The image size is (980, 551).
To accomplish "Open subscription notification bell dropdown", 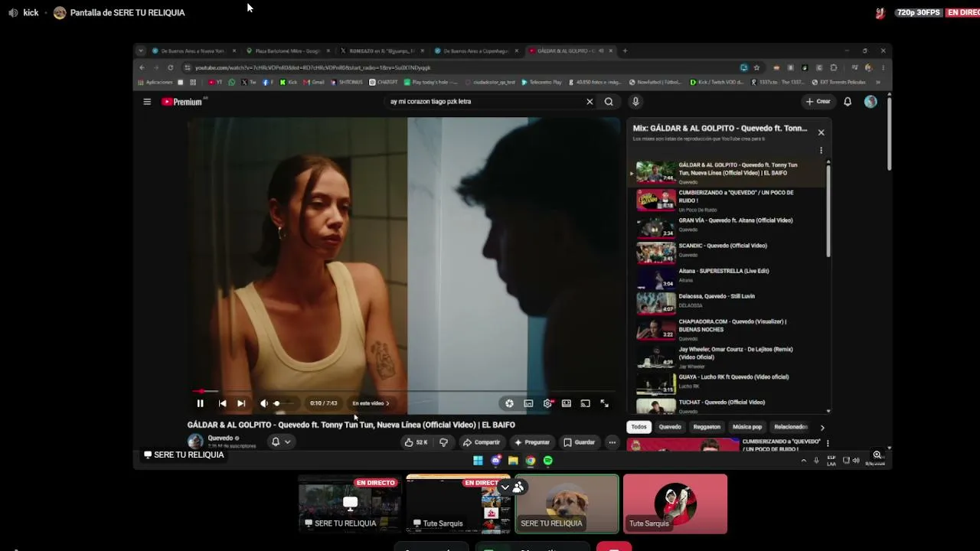I will click(280, 442).
